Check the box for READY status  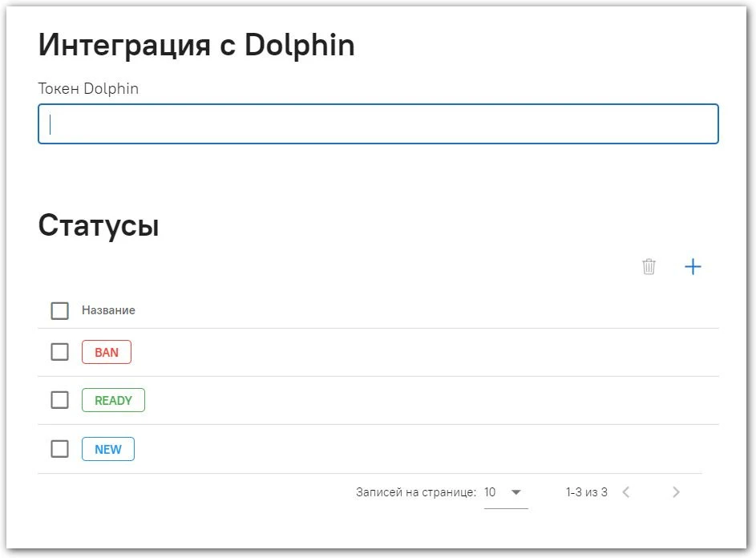(x=60, y=400)
